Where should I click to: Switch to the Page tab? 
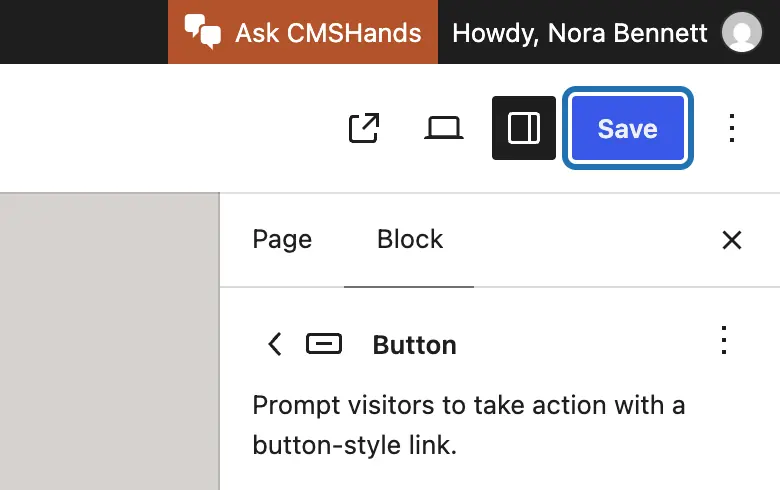pos(282,239)
